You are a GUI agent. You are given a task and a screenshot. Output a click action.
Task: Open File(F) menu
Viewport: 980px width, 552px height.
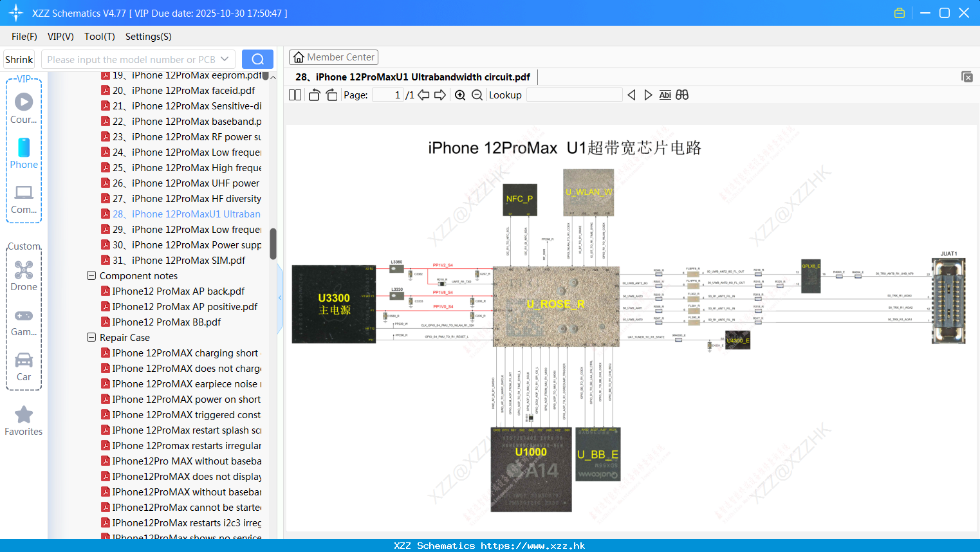(x=24, y=37)
